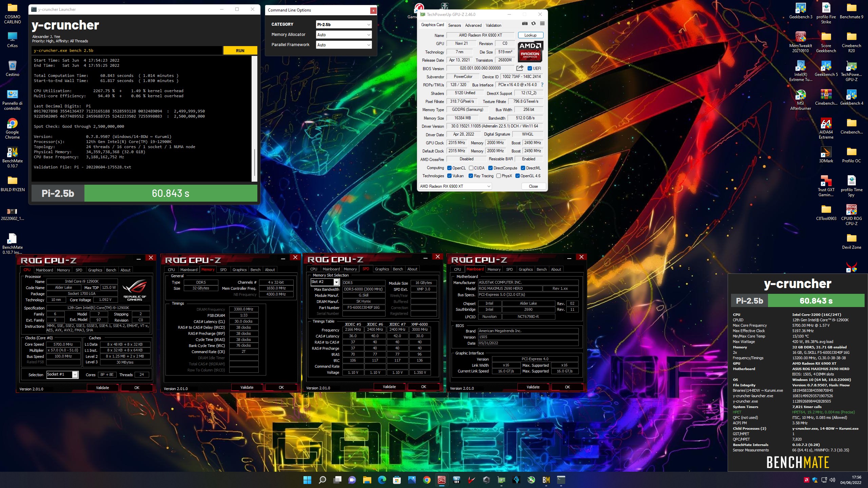The image size is (868, 488).
Task: Open the MemTweakIt 20210910 desktop icon
Action: coord(801,42)
